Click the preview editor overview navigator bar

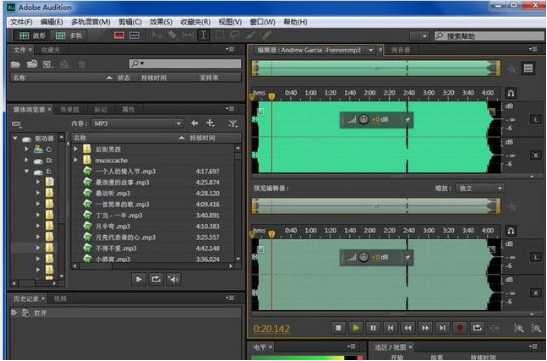(x=376, y=206)
